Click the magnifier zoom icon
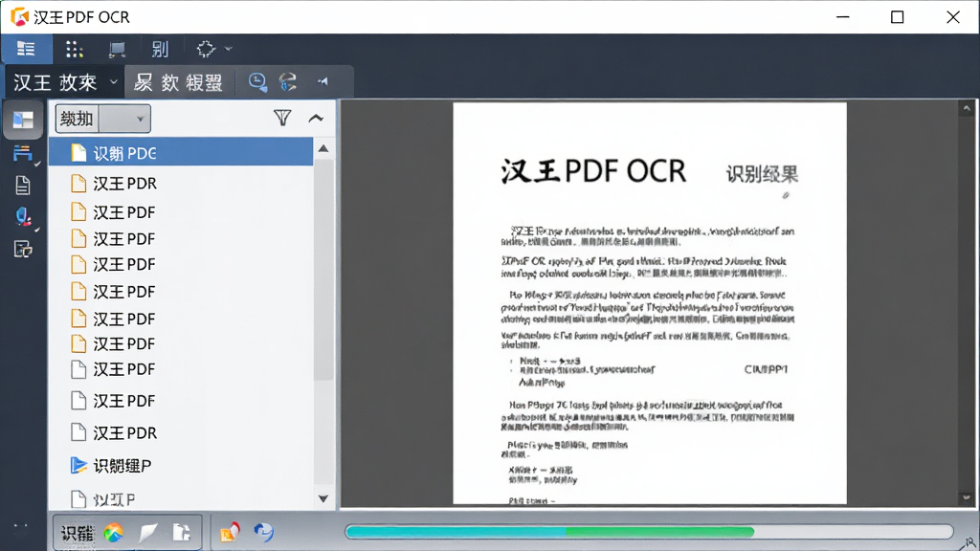This screenshot has height=551, width=980. (x=257, y=82)
